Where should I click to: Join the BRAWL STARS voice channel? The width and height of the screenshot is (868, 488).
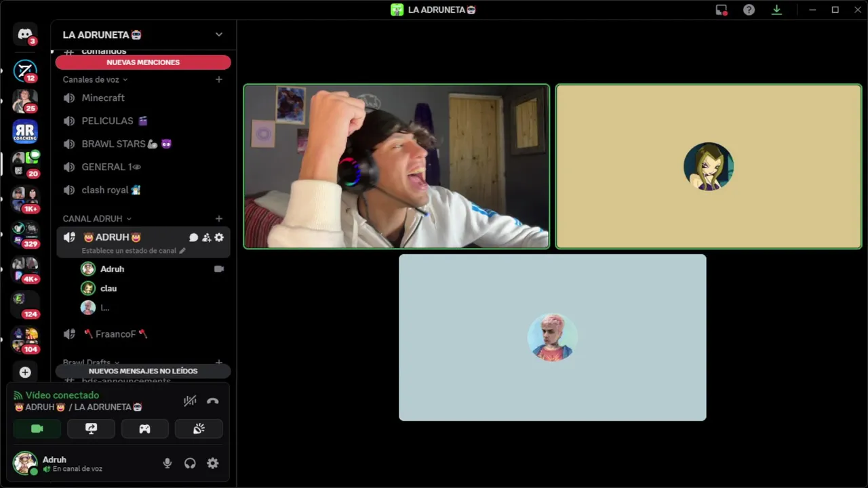tap(143, 144)
